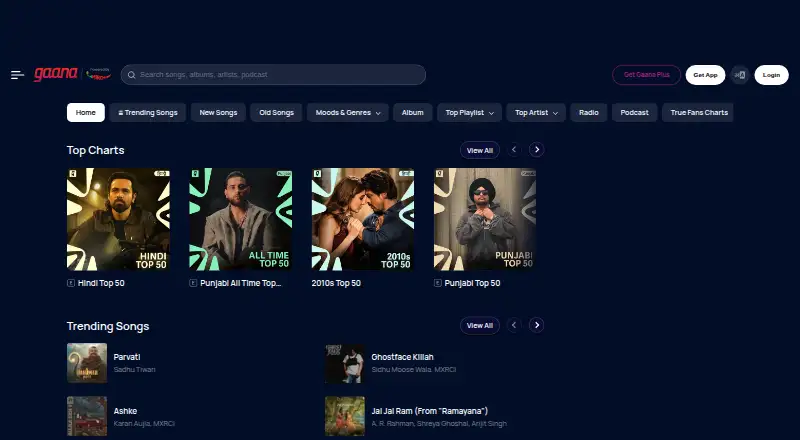Click Jai Jai Ram (From "Ramayana") title
This screenshot has height=440, width=800.
click(430, 411)
